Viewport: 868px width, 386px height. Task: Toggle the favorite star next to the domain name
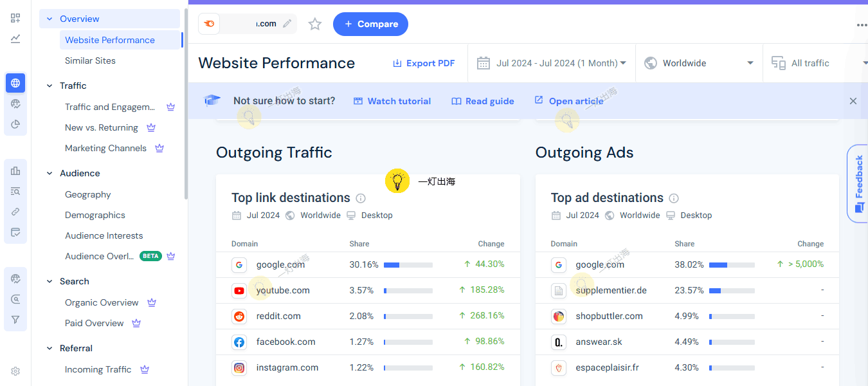[315, 24]
